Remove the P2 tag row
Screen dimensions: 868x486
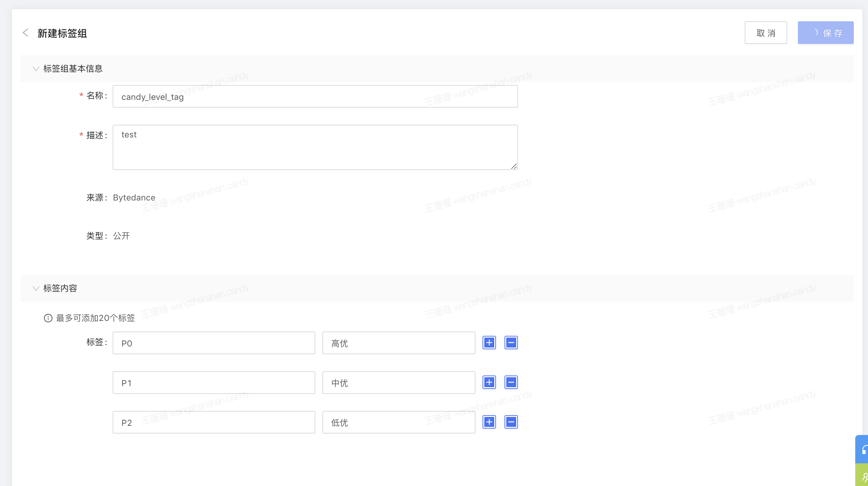click(x=511, y=422)
